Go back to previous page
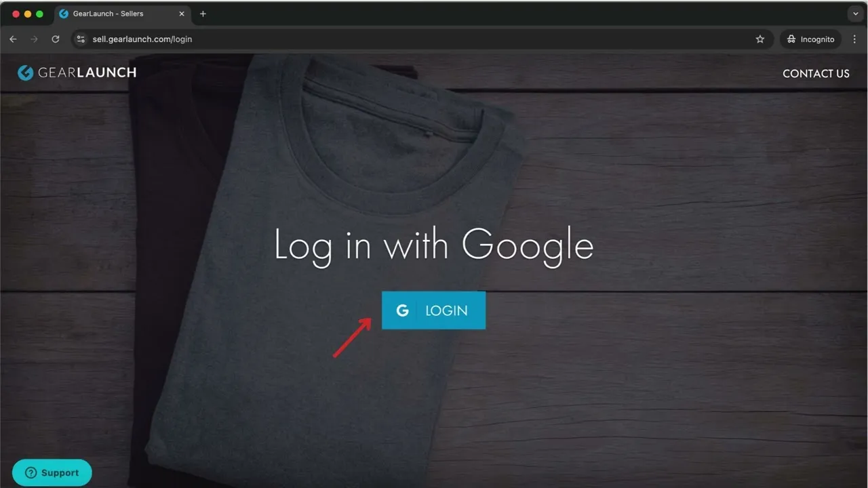868x488 pixels. [x=13, y=39]
